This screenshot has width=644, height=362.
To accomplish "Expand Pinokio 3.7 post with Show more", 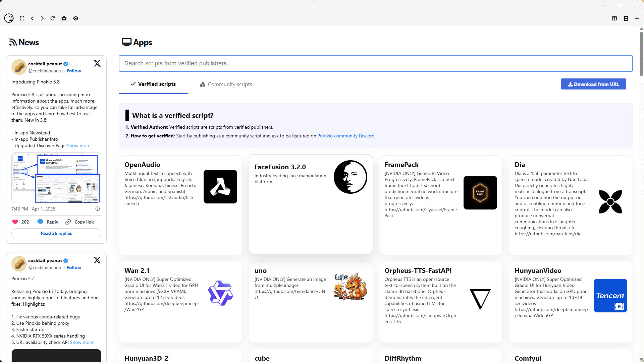I will 82,342.
